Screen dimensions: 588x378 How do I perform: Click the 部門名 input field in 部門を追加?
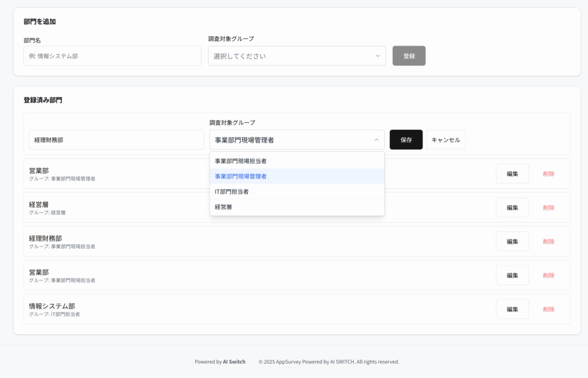tap(113, 56)
